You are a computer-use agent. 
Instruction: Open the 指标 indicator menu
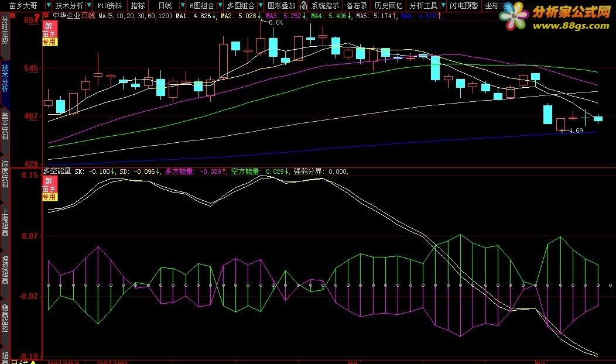coord(138,5)
